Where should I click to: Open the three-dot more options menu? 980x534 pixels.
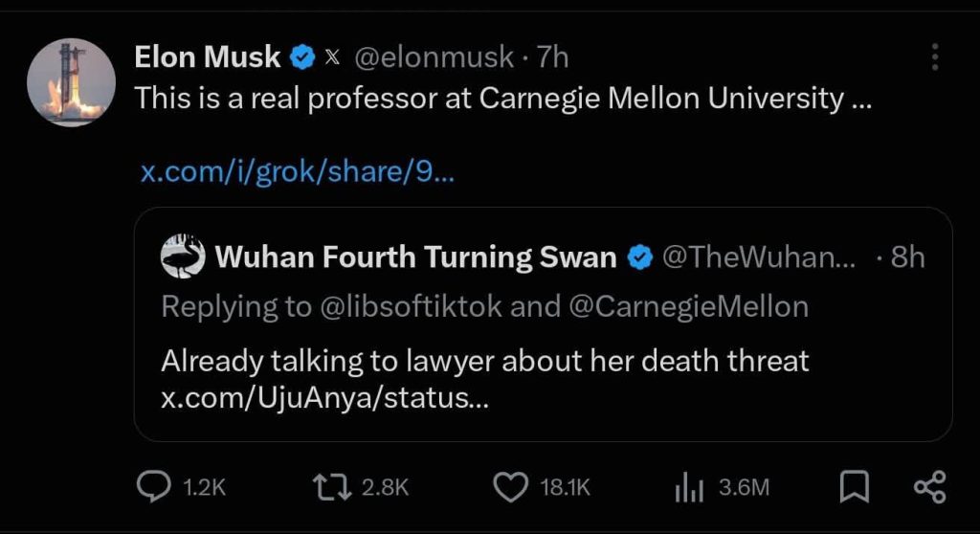tap(934, 56)
